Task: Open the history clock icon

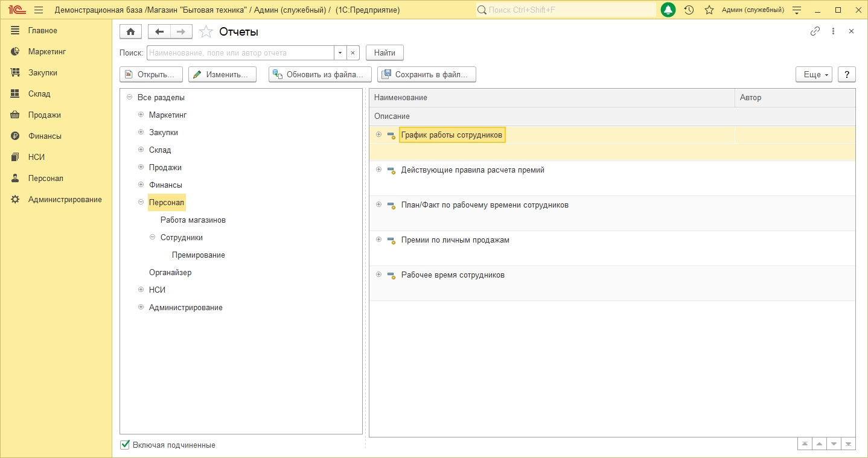Action: pyautogui.click(x=689, y=10)
